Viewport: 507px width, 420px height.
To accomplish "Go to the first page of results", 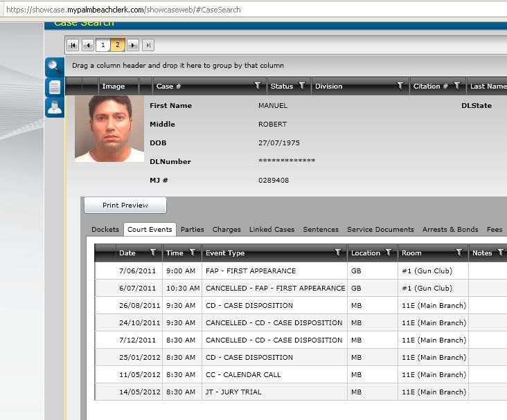I will pos(73,45).
